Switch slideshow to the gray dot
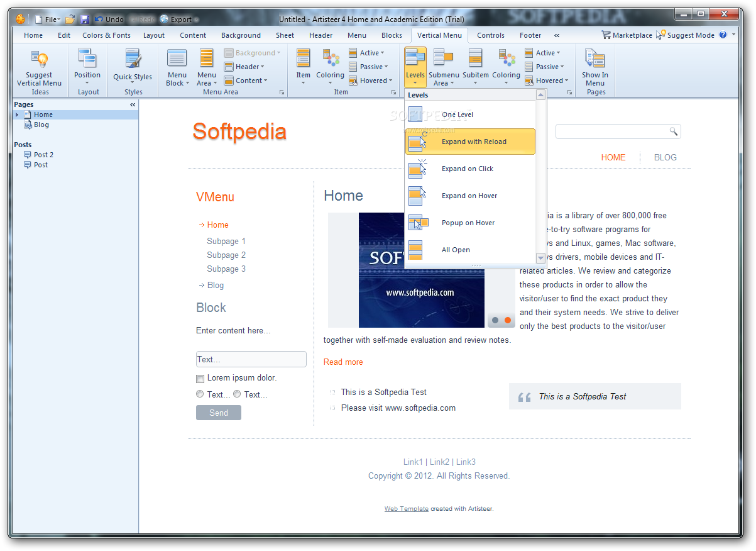 (495, 320)
